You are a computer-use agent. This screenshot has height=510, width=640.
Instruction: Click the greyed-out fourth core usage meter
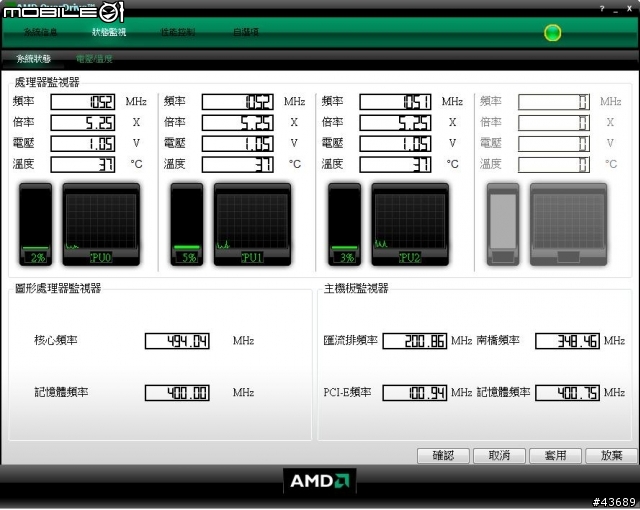(503, 224)
